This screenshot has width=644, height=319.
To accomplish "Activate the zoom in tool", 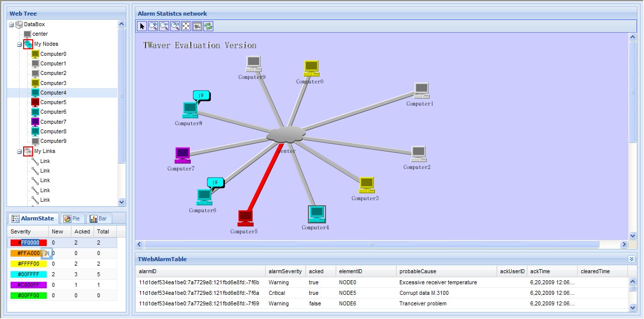I will 153,26.
